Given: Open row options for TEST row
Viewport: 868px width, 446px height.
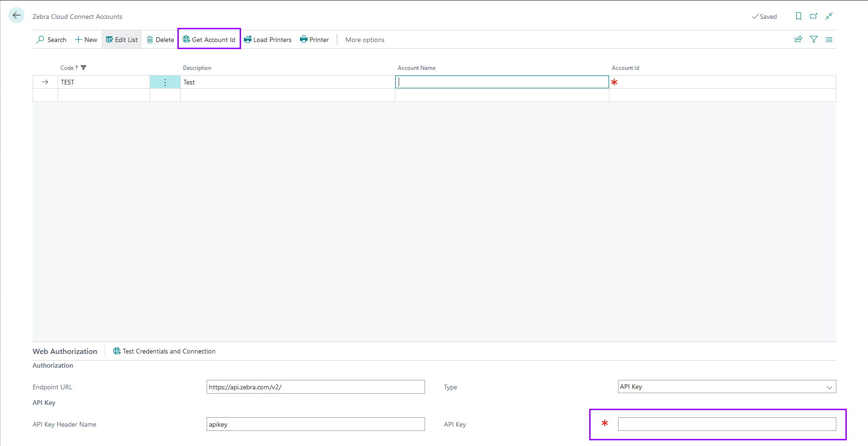Looking at the screenshot, I should pos(165,82).
